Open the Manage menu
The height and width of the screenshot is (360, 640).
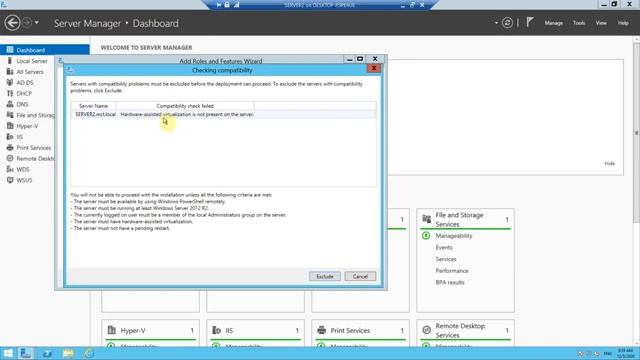pos(553,23)
